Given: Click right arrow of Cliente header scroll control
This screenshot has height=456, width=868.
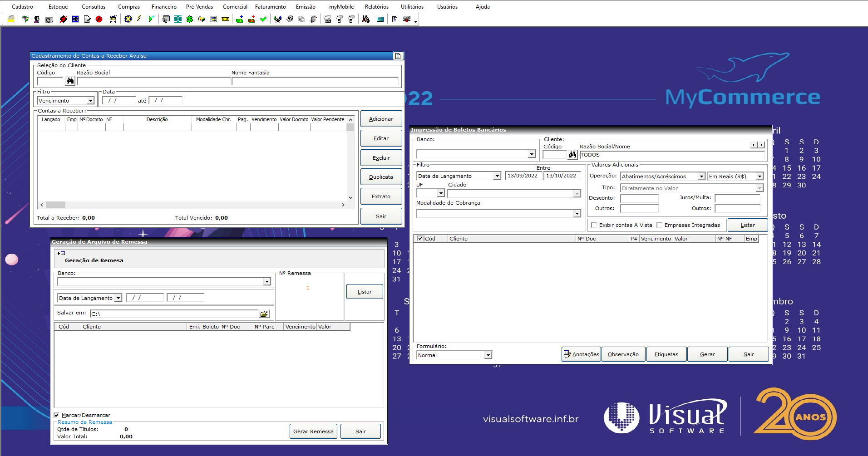Looking at the screenshot, I should pos(761,145).
